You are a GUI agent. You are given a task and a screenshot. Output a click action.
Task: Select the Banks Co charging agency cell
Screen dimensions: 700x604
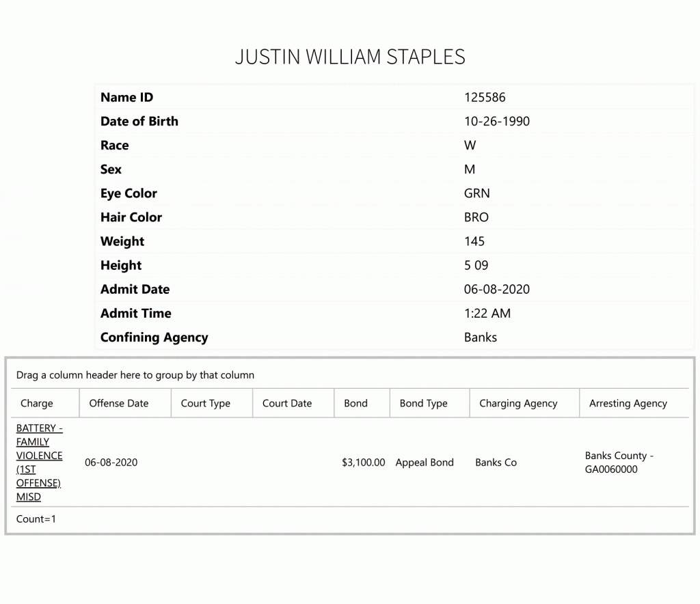[x=496, y=463]
